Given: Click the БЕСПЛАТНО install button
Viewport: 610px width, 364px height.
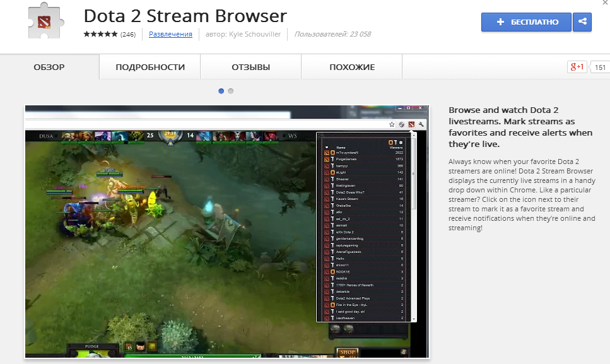Looking at the screenshot, I should [526, 22].
